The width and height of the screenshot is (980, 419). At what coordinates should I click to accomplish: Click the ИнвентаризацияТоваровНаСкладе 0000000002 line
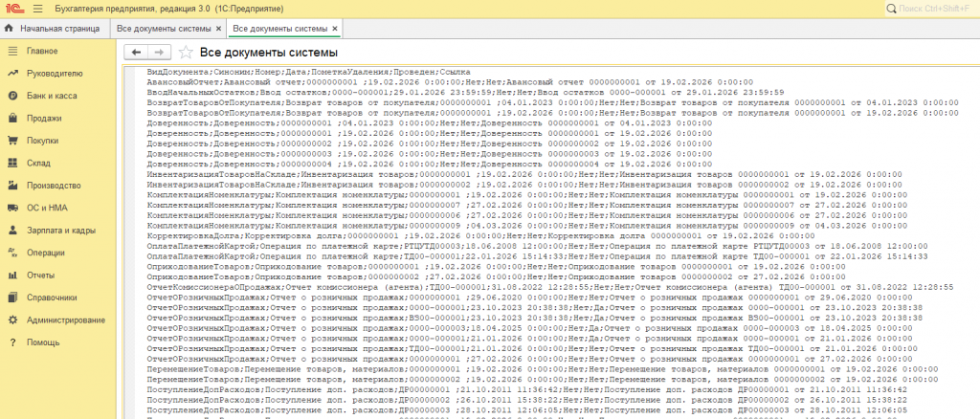click(x=524, y=185)
